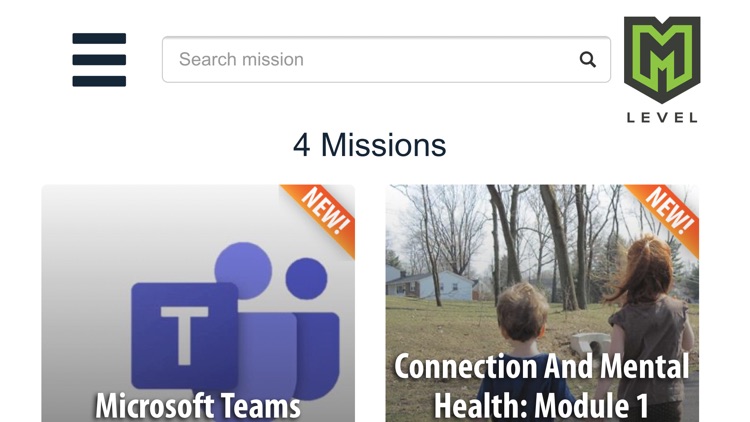Click the magnifying glass search icon
Screen dimensions: 750x422
(x=587, y=60)
